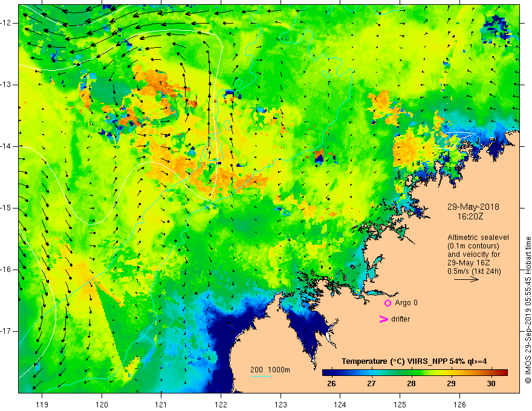Screen dimensions: 532x411
Task: Click the colorbar tick label '28'
Action: [411, 384]
